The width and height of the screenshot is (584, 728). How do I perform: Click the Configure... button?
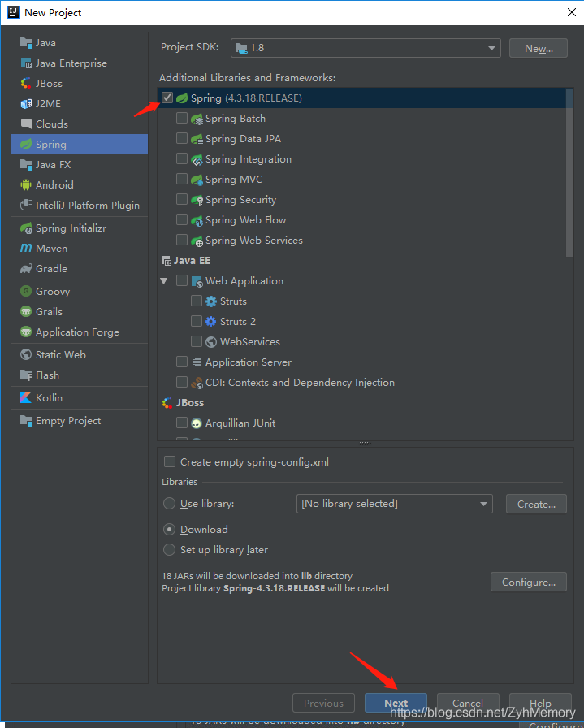528,583
